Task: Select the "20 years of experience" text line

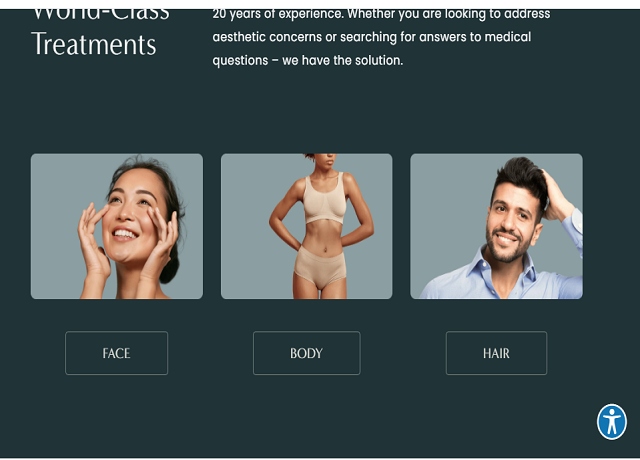Action: 381,14
